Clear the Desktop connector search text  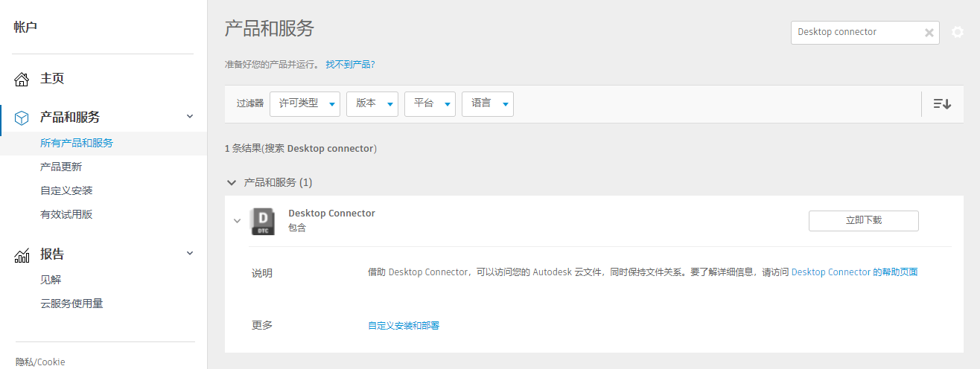(x=929, y=33)
